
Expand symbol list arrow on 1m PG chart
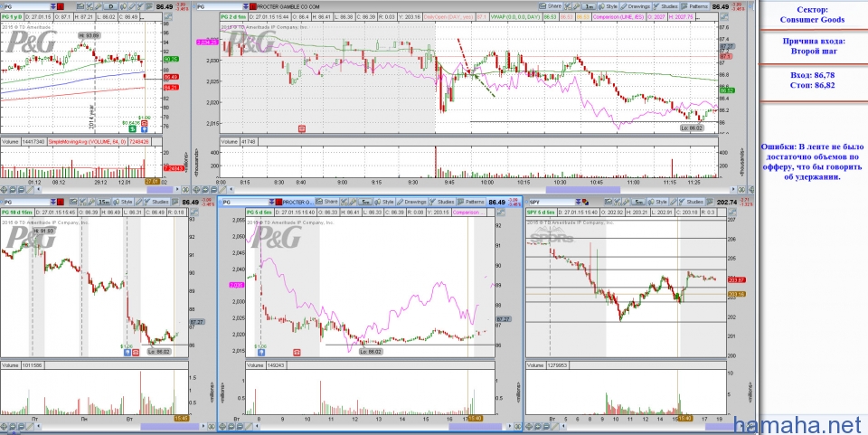246,6
